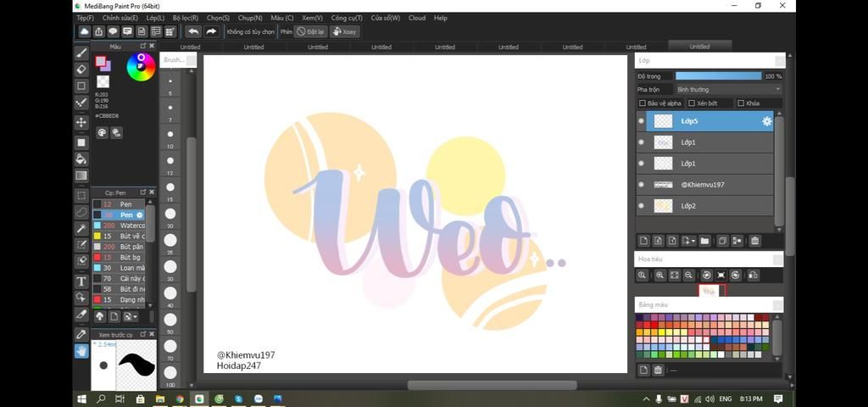Open the Bộ lọc(R) menu

click(186, 18)
